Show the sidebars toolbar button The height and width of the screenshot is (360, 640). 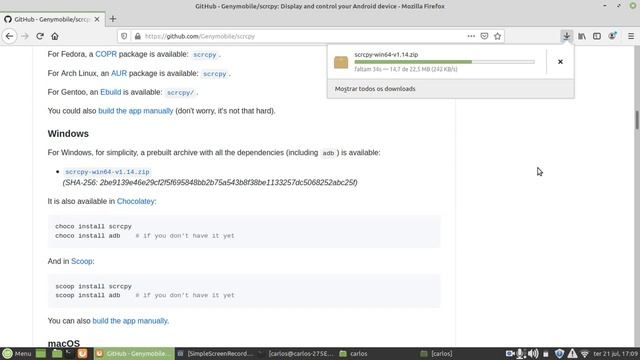coord(597,36)
